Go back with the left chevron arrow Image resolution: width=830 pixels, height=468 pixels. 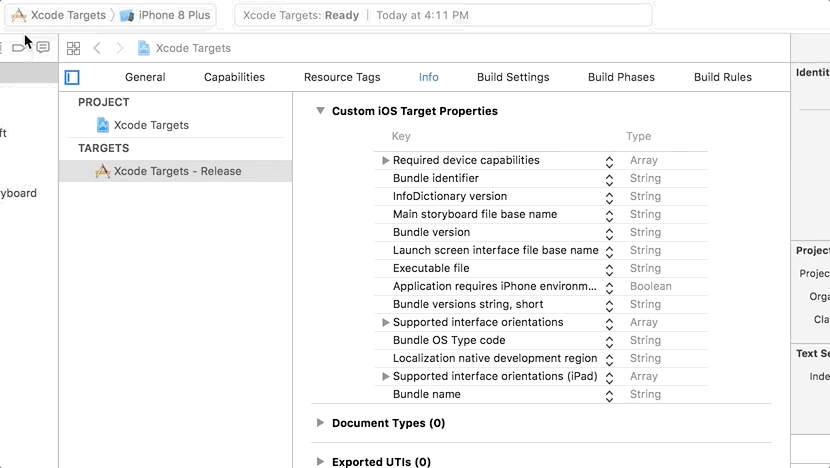(x=97, y=48)
